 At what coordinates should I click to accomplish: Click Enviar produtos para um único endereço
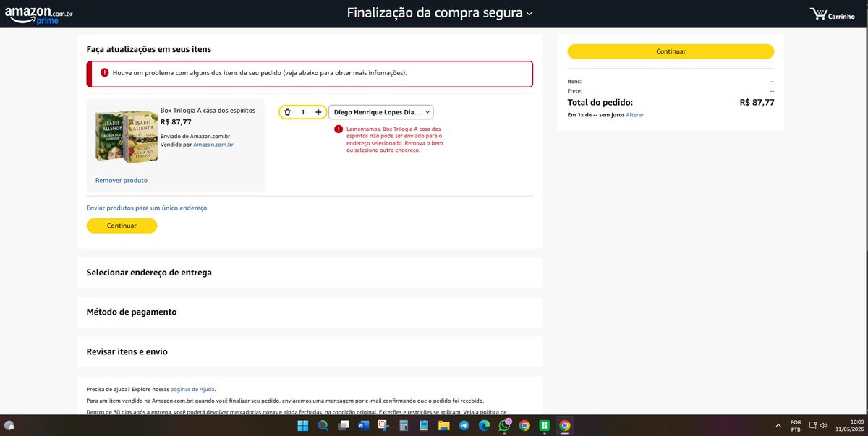147,208
